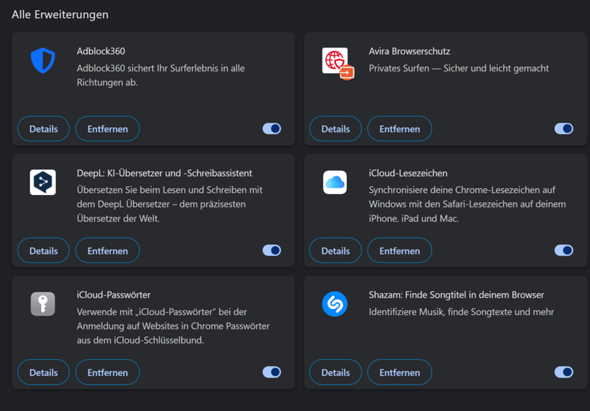
Task: Click description starting 'Verwende mit „iCloud-Passwörter"'
Action: (173, 326)
